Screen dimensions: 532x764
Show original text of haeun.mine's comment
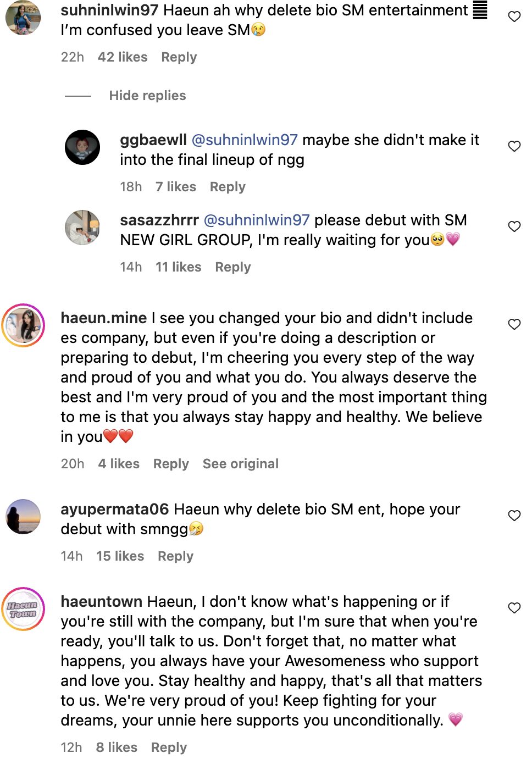tap(240, 464)
